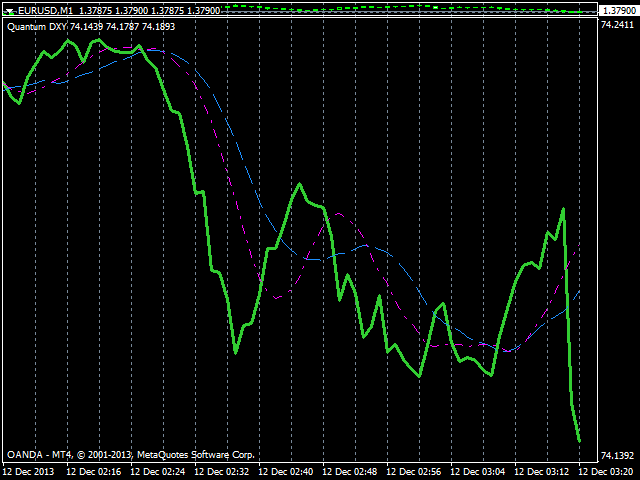Image resolution: width=640 pixels, height=480 pixels.
Task: Click the 12 Dec 2013 time label
Action: pyautogui.click(x=28, y=471)
